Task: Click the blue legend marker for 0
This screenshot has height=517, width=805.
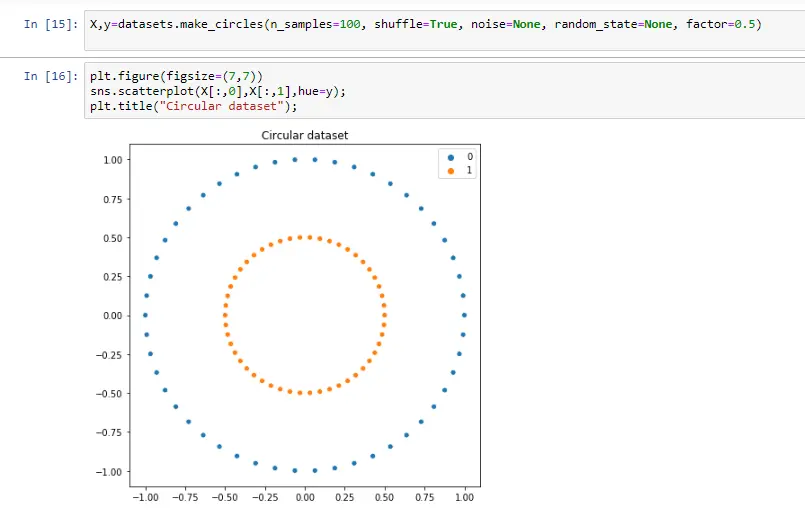Action: tap(451, 158)
